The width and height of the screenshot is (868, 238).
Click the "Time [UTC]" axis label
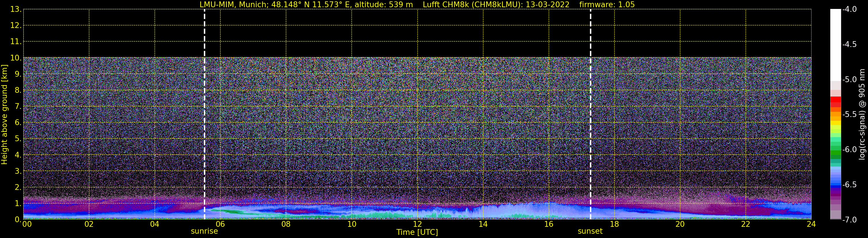click(x=417, y=232)
